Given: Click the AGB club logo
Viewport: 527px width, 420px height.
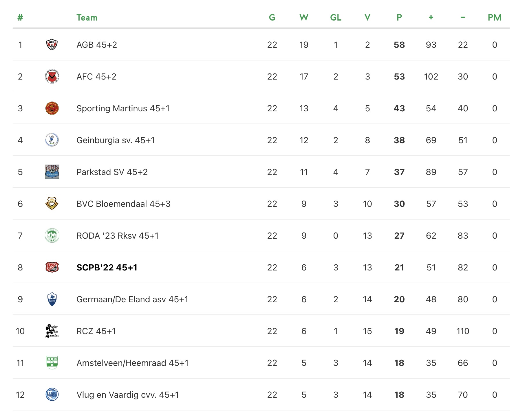Looking at the screenshot, I should [52, 45].
